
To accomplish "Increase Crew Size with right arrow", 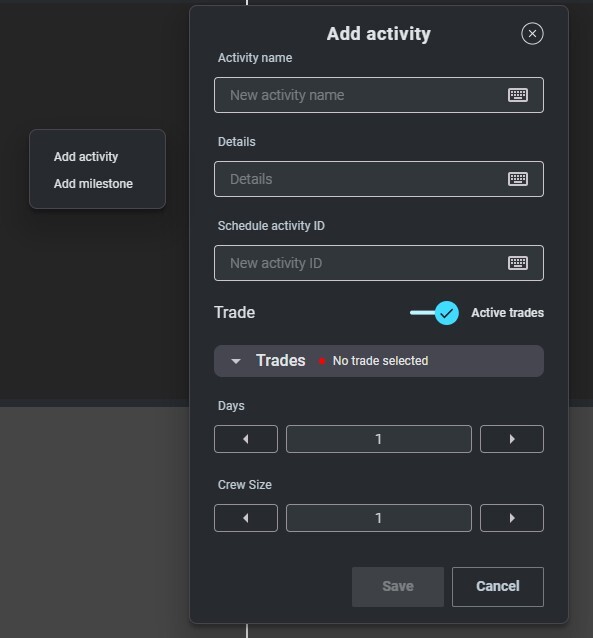I will [x=512, y=518].
